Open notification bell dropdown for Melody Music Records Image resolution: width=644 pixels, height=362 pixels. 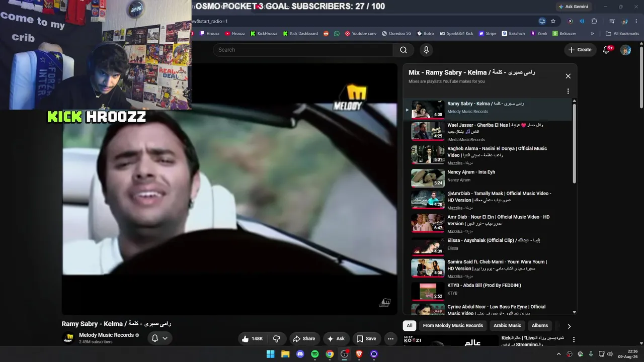[x=159, y=338]
